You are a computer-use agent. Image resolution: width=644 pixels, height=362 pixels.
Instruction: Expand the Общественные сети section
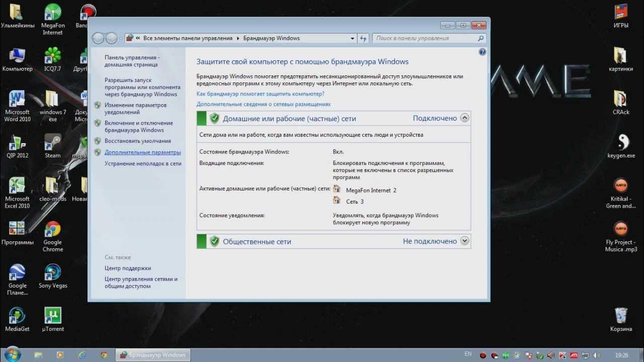pos(465,241)
